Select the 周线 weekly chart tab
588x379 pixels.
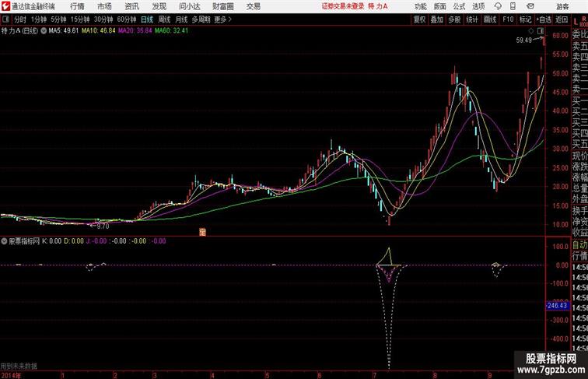pos(164,19)
